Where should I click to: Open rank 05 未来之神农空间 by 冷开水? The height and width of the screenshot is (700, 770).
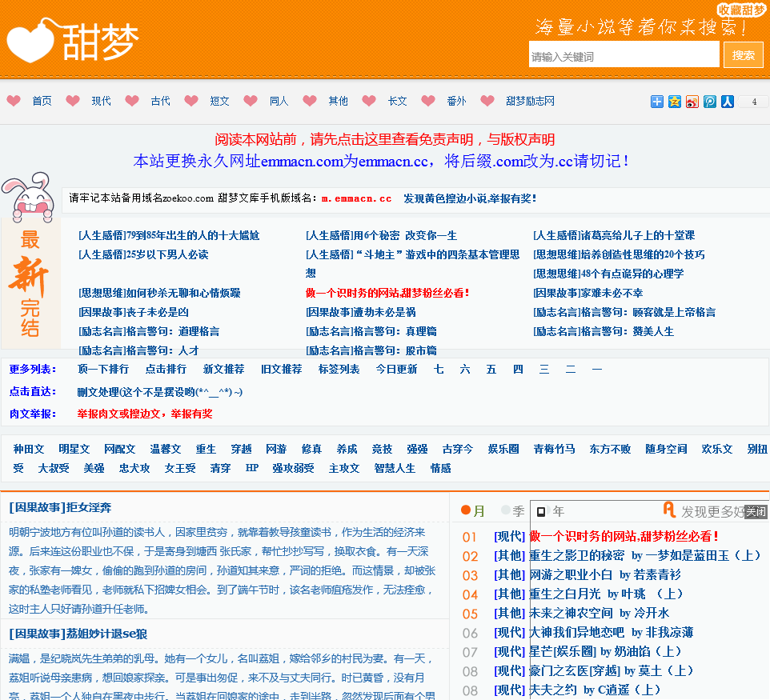tap(599, 613)
